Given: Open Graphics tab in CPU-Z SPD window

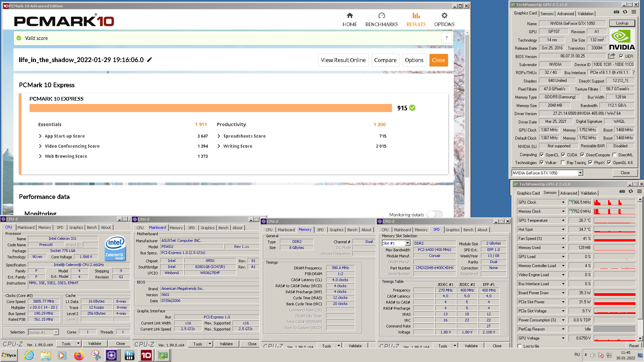Looking at the screenshot, I should coord(452,230).
